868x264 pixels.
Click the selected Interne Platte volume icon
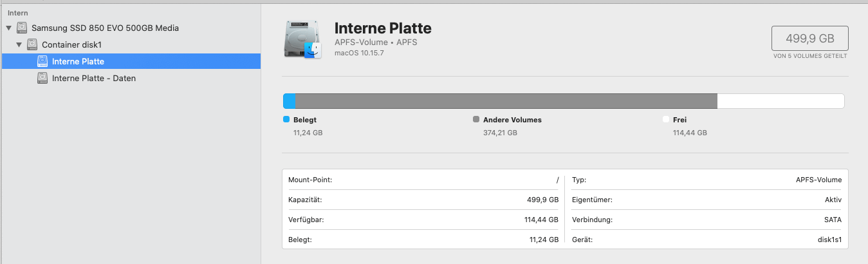(42, 62)
